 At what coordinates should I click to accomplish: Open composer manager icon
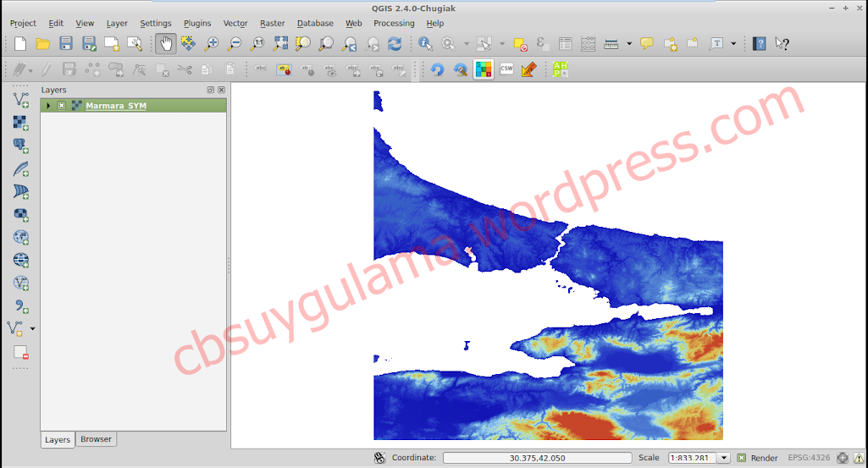tap(135, 44)
